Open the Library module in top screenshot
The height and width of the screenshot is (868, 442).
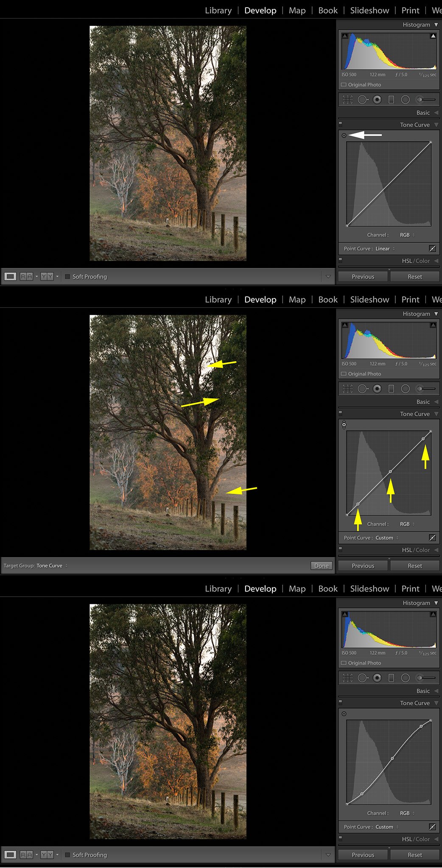[x=218, y=11]
